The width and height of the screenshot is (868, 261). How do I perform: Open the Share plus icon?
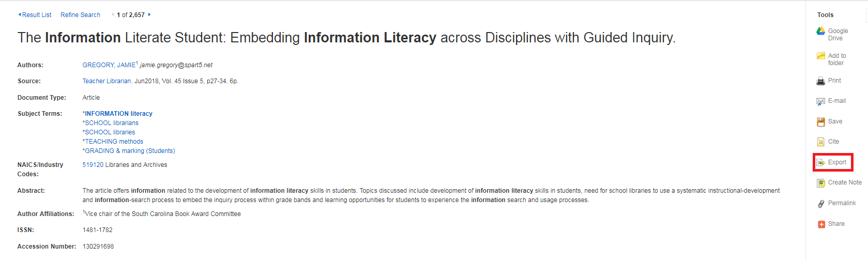pyautogui.click(x=821, y=224)
